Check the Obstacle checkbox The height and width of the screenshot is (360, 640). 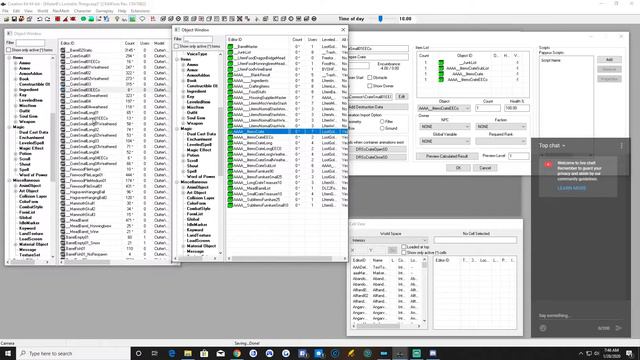coord(369,77)
